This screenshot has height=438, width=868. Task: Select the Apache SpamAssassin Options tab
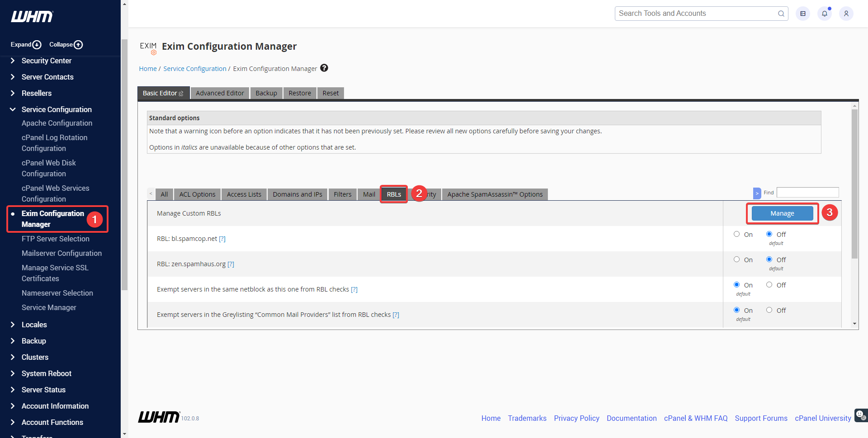click(x=495, y=194)
